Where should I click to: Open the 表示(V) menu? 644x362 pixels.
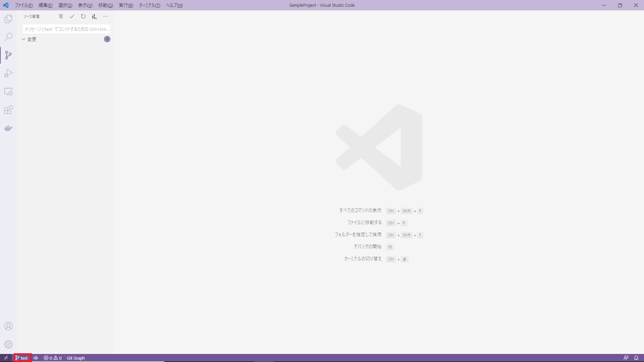(85, 5)
